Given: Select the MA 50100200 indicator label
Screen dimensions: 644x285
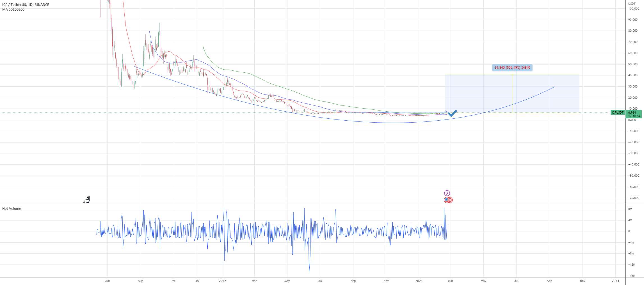Looking at the screenshot, I should click(13, 10).
